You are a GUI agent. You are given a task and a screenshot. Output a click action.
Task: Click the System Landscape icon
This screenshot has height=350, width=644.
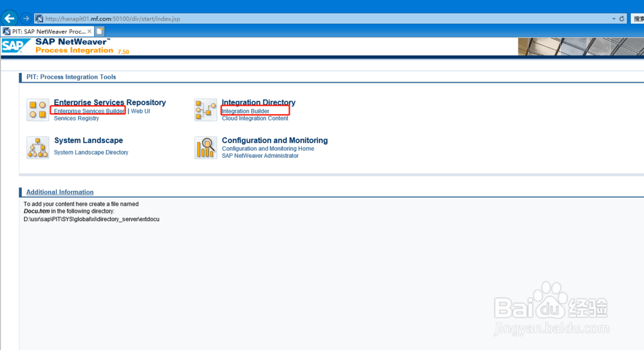click(x=38, y=148)
